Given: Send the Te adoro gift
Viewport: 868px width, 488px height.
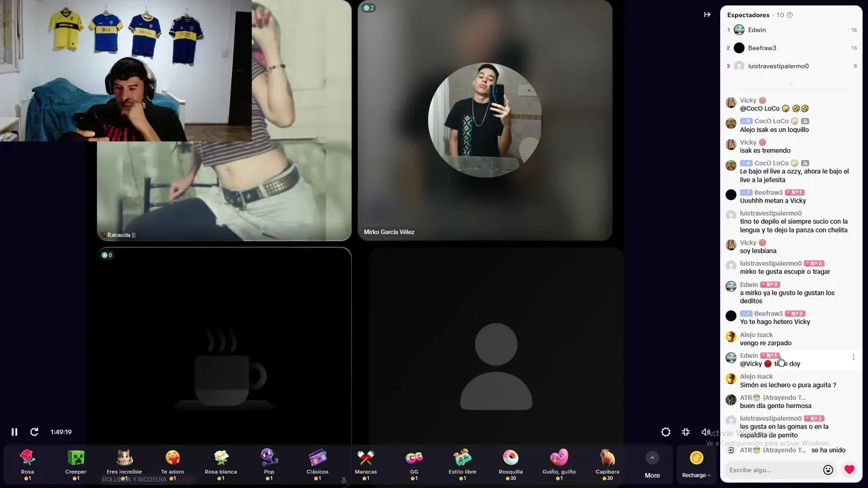Looking at the screenshot, I should 172,464.
